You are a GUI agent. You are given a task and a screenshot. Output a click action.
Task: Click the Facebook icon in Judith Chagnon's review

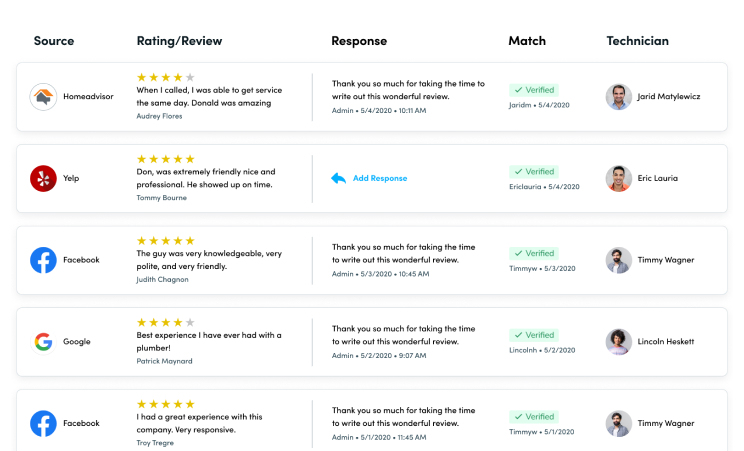click(x=43, y=260)
